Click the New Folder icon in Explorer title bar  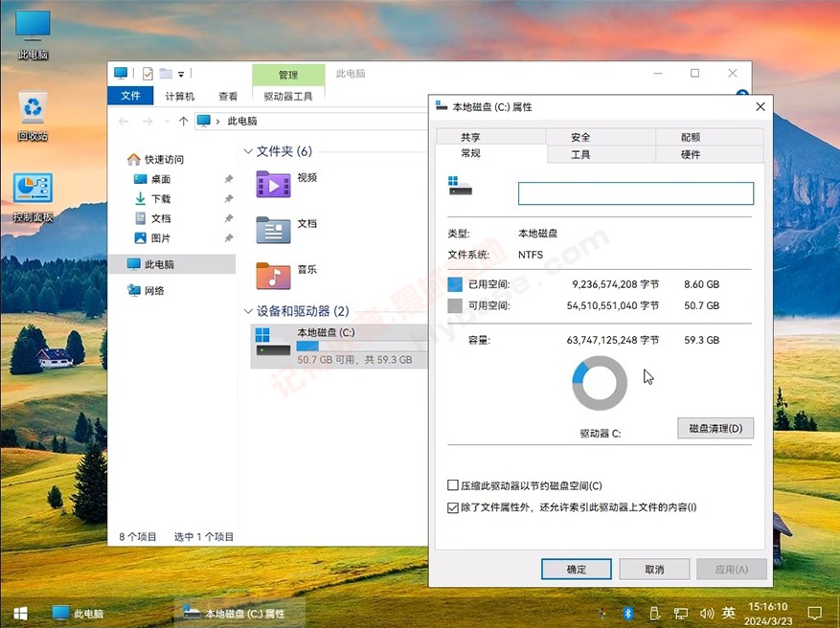coord(166,74)
